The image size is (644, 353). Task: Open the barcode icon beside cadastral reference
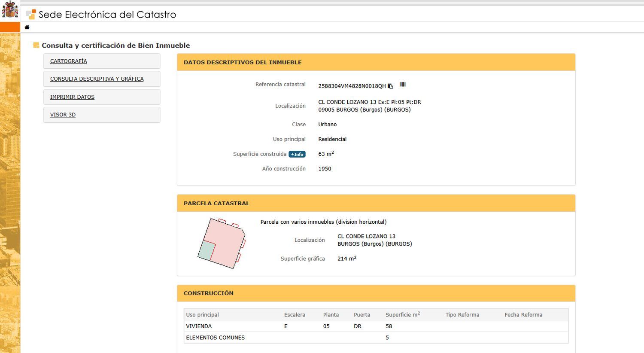pyautogui.click(x=402, y=85)
